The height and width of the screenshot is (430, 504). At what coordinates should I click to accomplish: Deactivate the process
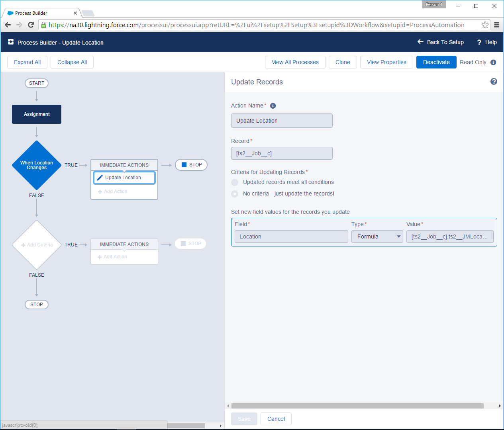point(436,62)
